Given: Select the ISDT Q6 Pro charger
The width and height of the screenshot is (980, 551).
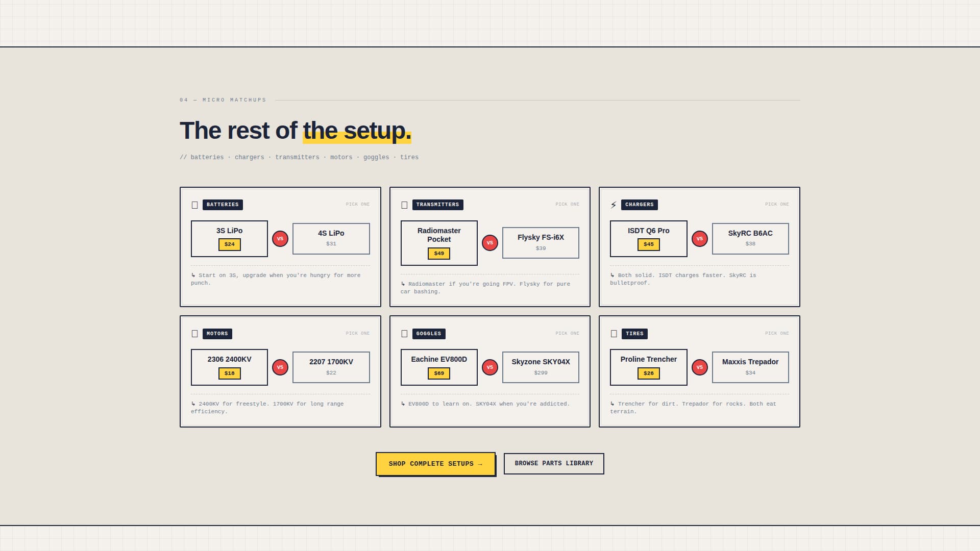Looking at the screenshot, I should [x=649, y=239].
